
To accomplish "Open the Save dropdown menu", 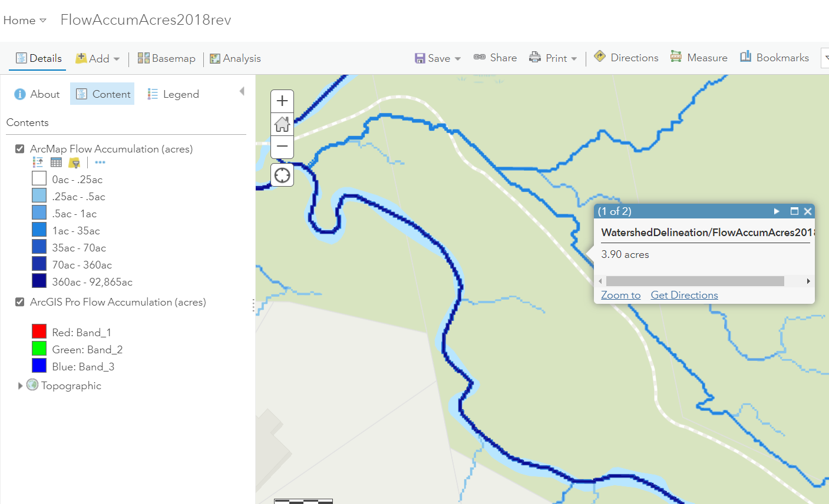I will tap(438, 58).
